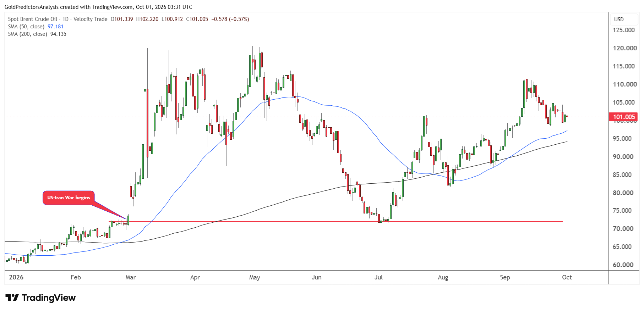
Task: Select the Spot Brent Crude Oil title
Action: (x=33, y=19)
